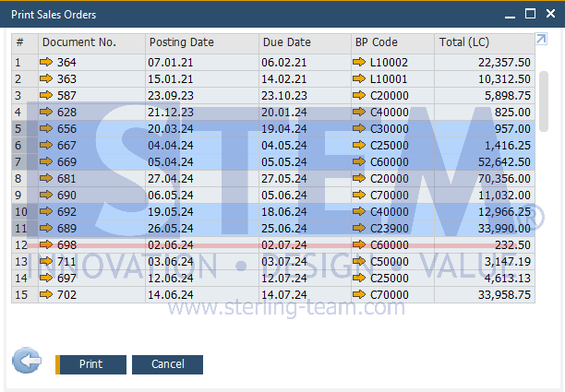
Task: Click golden arrow beside document 656
Action: pyautogui.click(x=47, y=128)
